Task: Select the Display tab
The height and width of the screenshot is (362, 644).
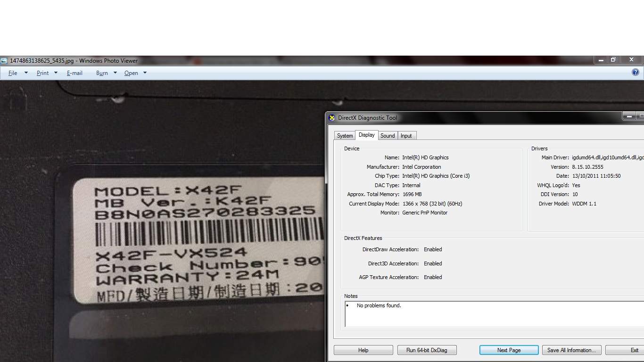Action: coord(366,135)
